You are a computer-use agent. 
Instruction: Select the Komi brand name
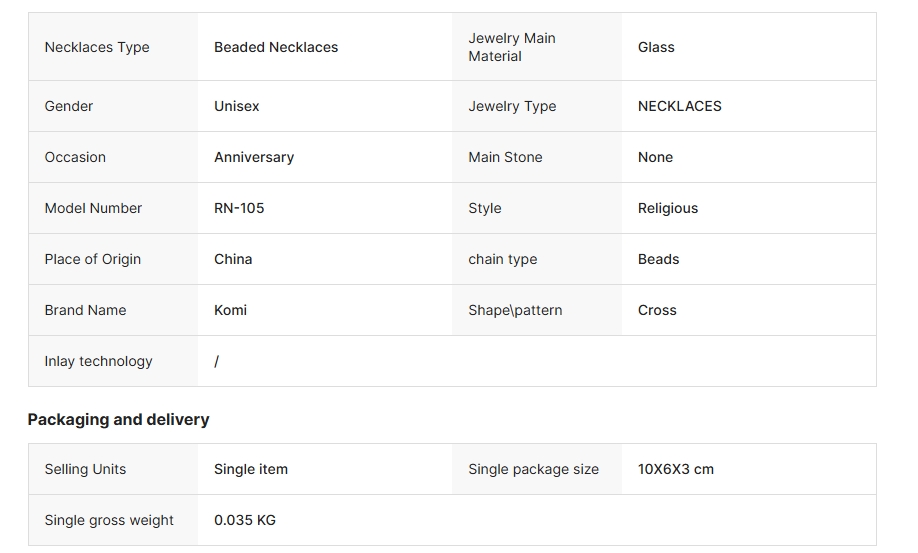tap(230, 310)
